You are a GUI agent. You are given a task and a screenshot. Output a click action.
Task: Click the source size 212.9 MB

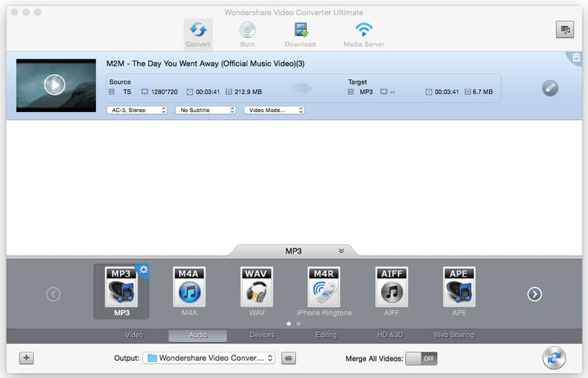point(248,92)
